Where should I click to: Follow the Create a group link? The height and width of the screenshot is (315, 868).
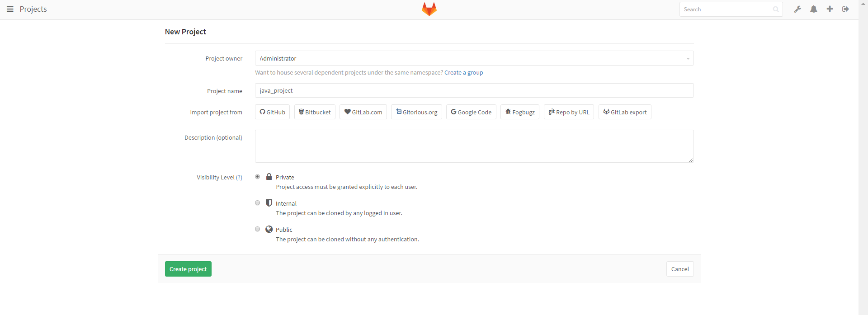463,72
